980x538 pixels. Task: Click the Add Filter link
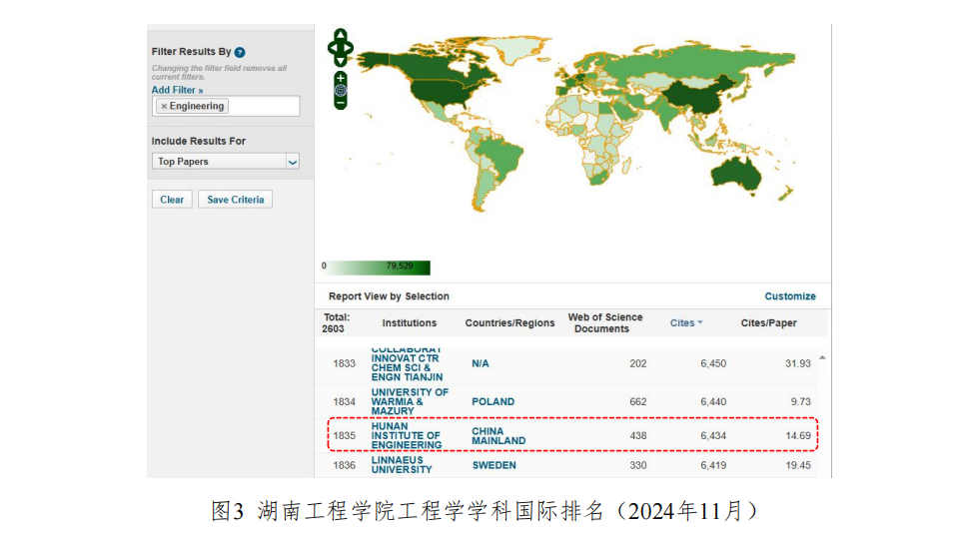[x=177, y=90]
